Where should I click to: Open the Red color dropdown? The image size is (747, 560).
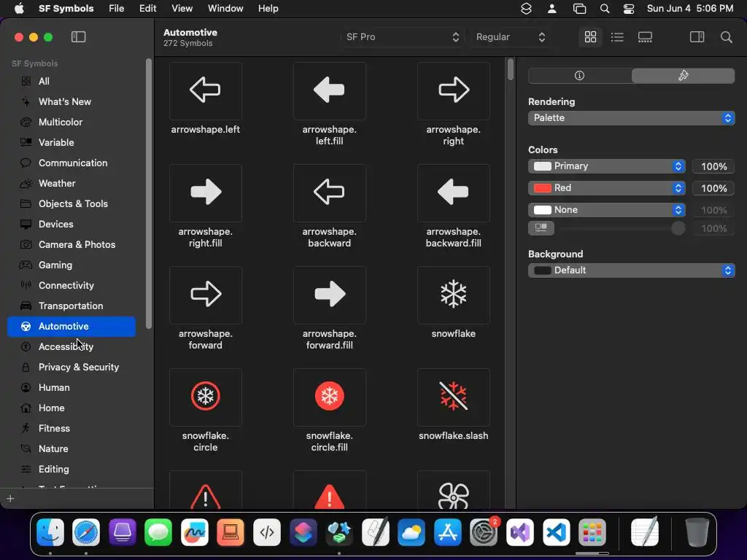[606, 188]
